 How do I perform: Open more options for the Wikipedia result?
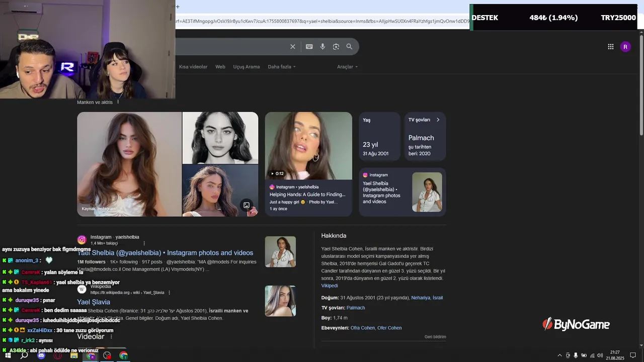click(169, 293)
